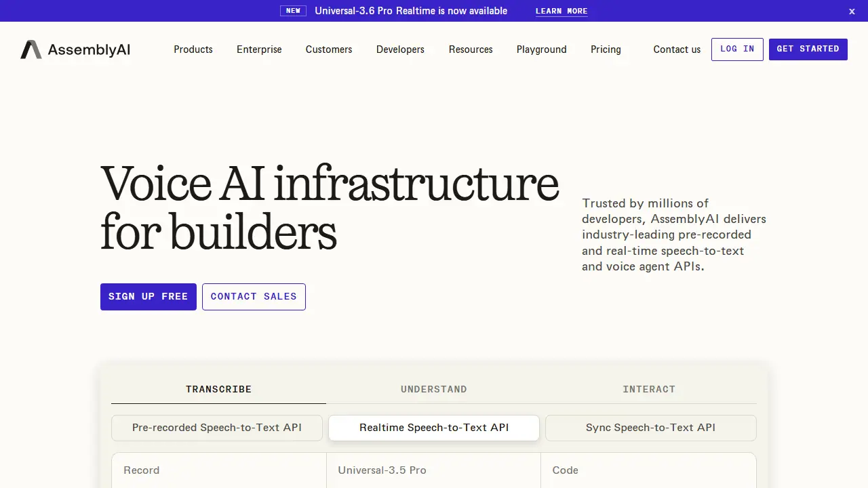Viewport: 868px width, 488px height.
Task: Select Sync Speech-to-Text API option
Action: (651, 428)
